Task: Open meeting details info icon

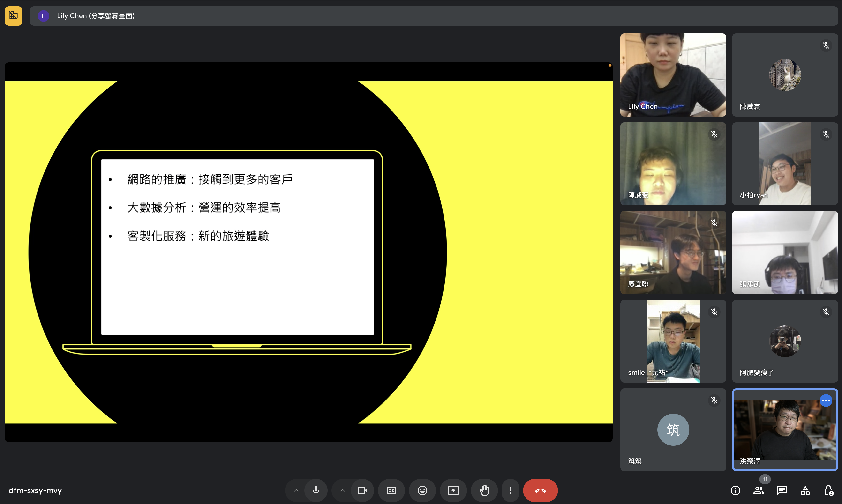Action: click(x=735, y=490)
